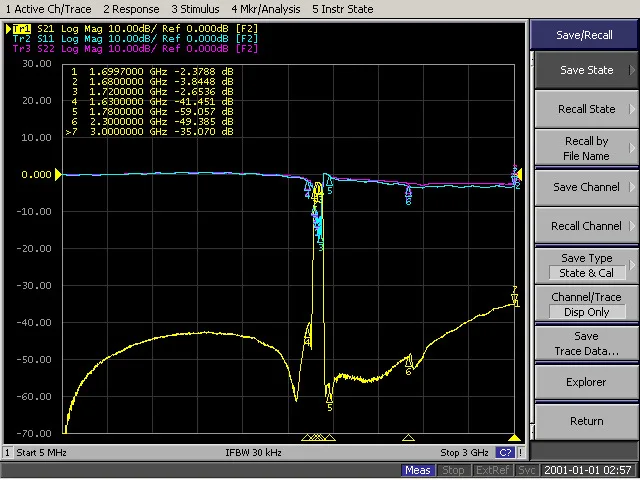
Task: Click the marker 6 triangle on the frequency axis
Action: tap(408, 438)
